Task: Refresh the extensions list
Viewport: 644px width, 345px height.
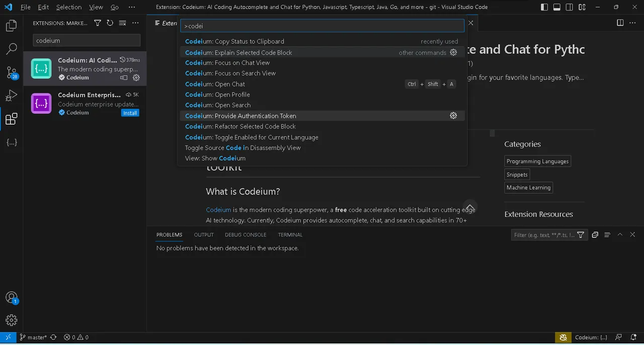Action: tap(110, 23)
